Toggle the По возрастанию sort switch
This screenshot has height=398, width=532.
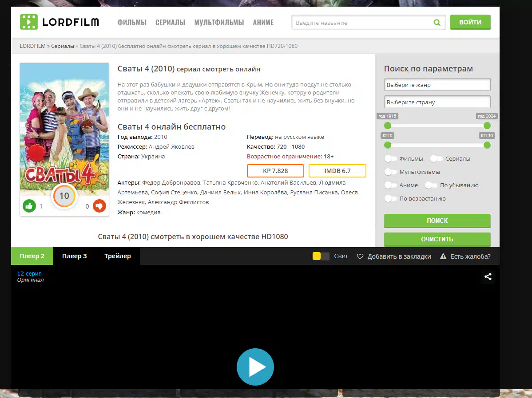coord(390,198)
